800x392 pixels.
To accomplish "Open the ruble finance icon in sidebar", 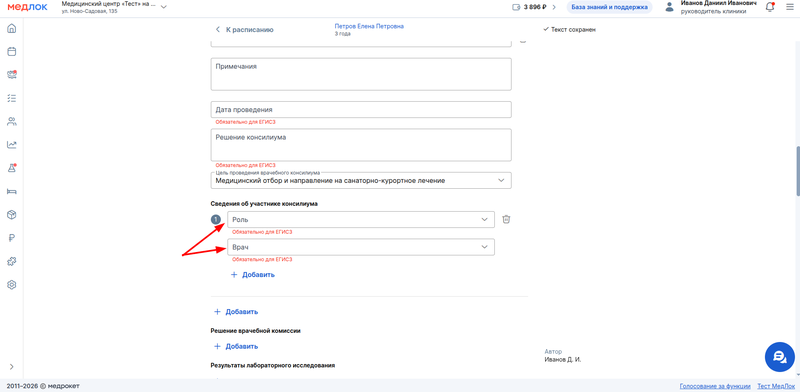I will (x=11, y=238).
